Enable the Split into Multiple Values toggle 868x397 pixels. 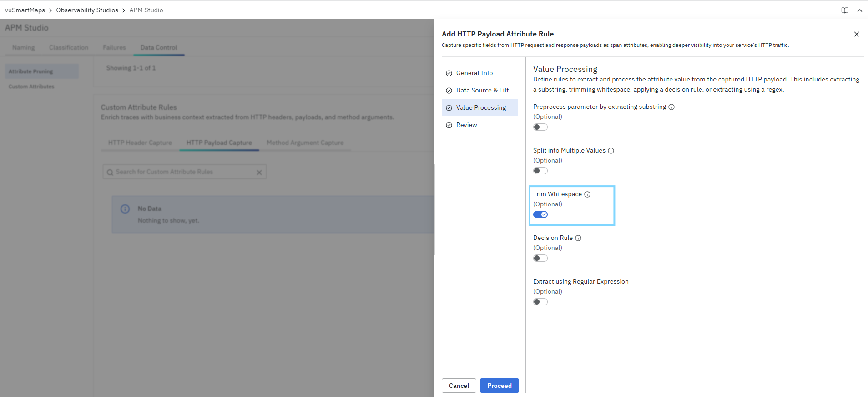pos(540,171)
